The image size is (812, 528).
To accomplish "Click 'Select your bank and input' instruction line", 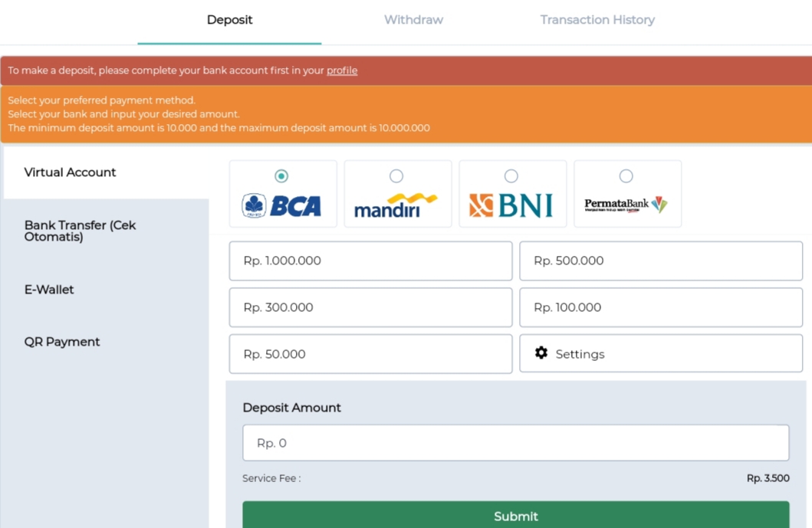I will click(x=123, y=114).
